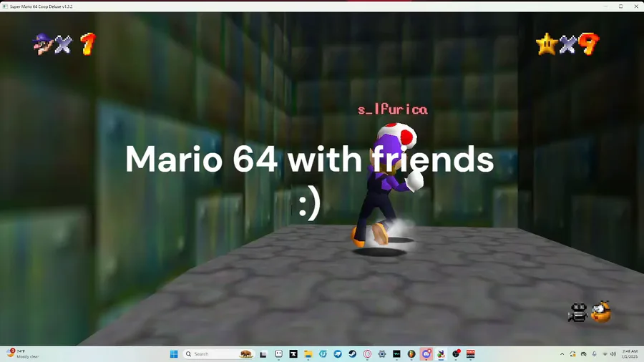Open the Discord taskbar icon
This screenshot has height=362, width=644.
426,354
